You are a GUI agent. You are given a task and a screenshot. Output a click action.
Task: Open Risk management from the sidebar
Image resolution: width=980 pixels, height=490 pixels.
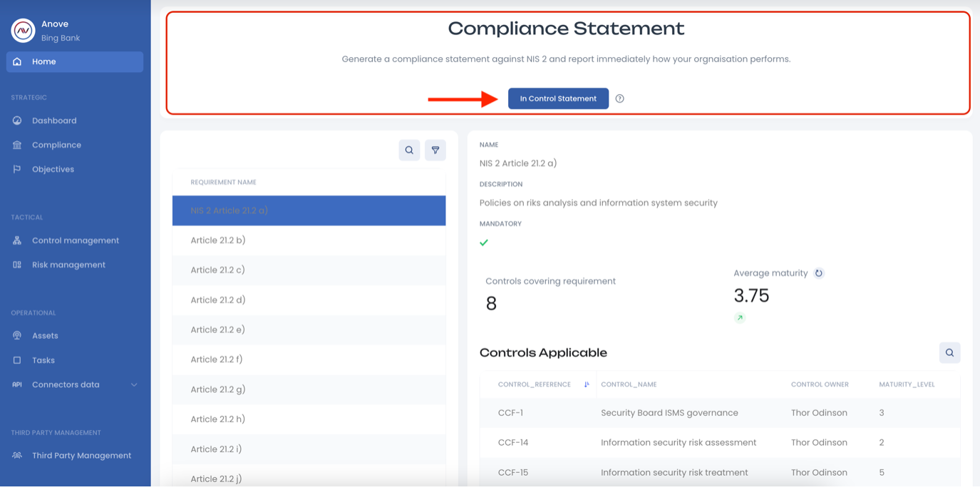pos(68,265)
